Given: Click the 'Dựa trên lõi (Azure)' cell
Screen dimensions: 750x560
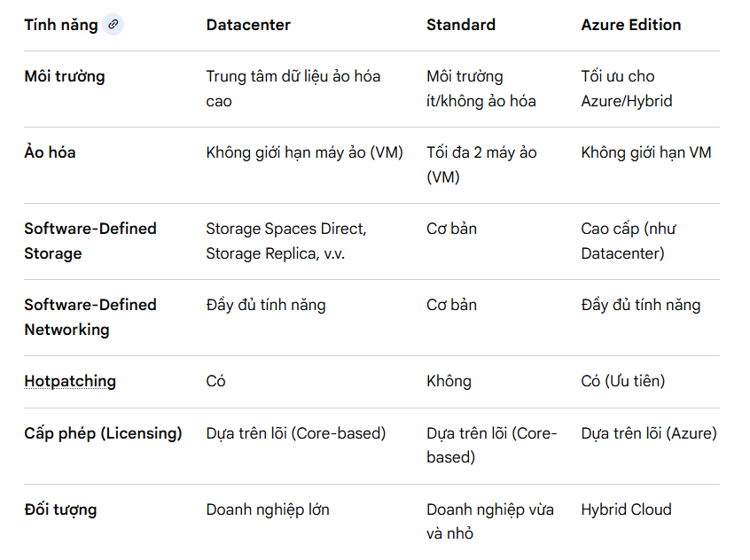Looking at the screenshot, I should (649, 433).
